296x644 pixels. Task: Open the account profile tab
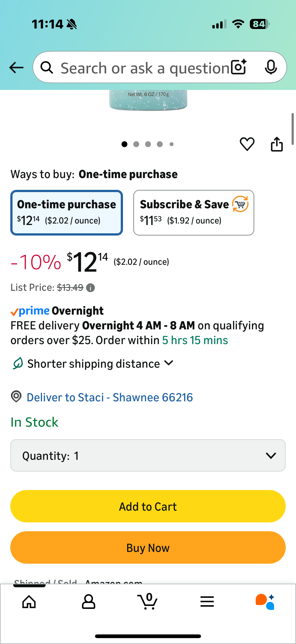tap(88, 602)
